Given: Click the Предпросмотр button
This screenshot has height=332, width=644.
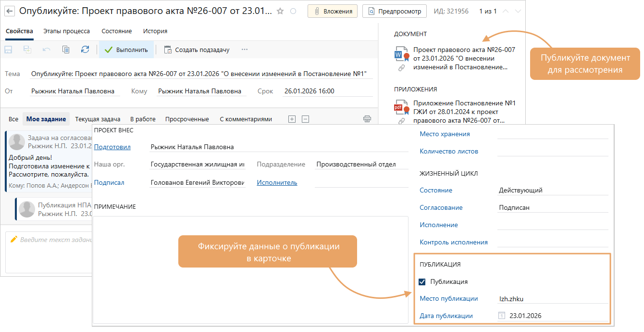Looking at the screenshot, I should coord(394,11).
